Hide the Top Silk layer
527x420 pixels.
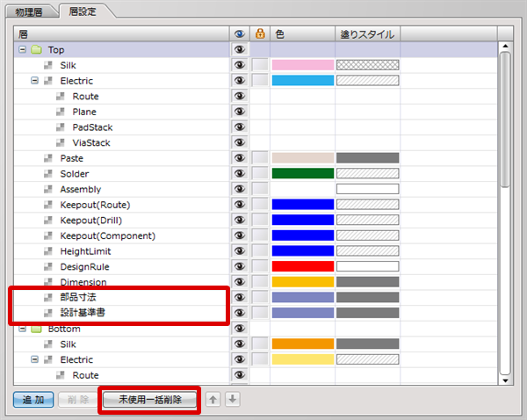238,65
